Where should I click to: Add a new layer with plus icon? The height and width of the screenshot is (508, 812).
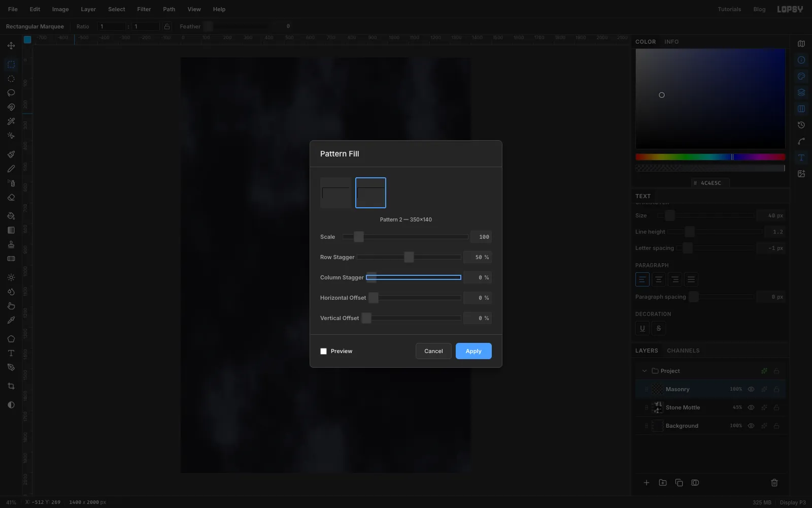click(647, 483)
